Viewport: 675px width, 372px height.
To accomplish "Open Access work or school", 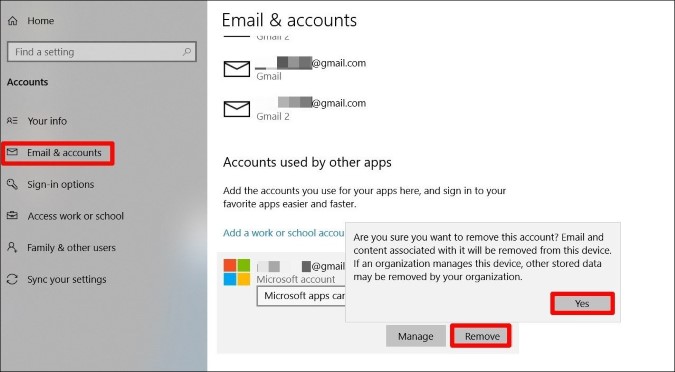I will click(x=75, y=216).
